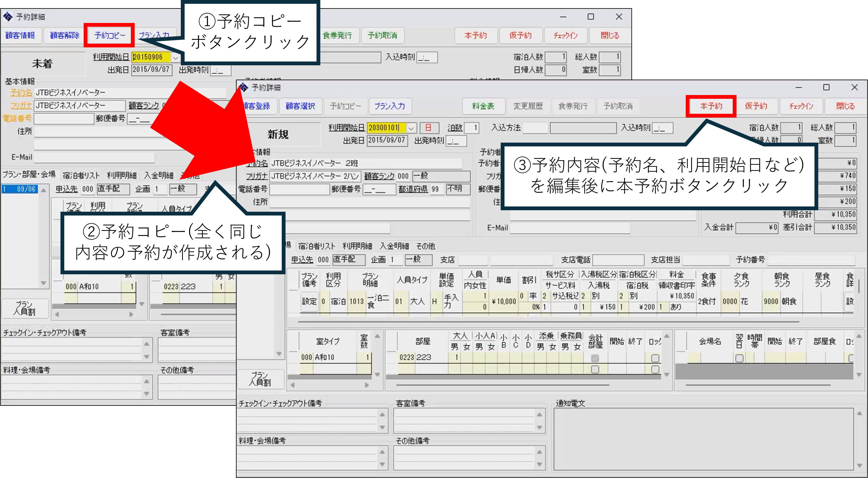Tick the ロック checkbox for room 0223
The width and height of the screenshot is (868, 478).
click(x=655, y=358)
